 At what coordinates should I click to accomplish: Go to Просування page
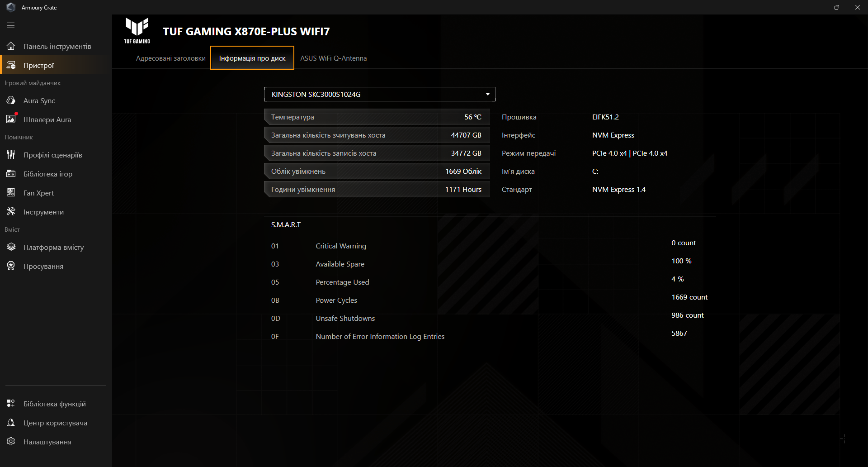tap(56, 266)
